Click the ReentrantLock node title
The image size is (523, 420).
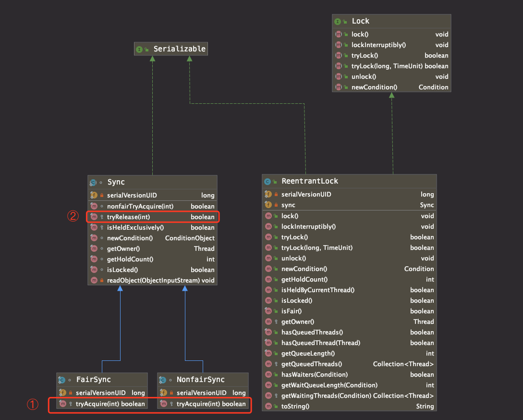click(310, 181)
